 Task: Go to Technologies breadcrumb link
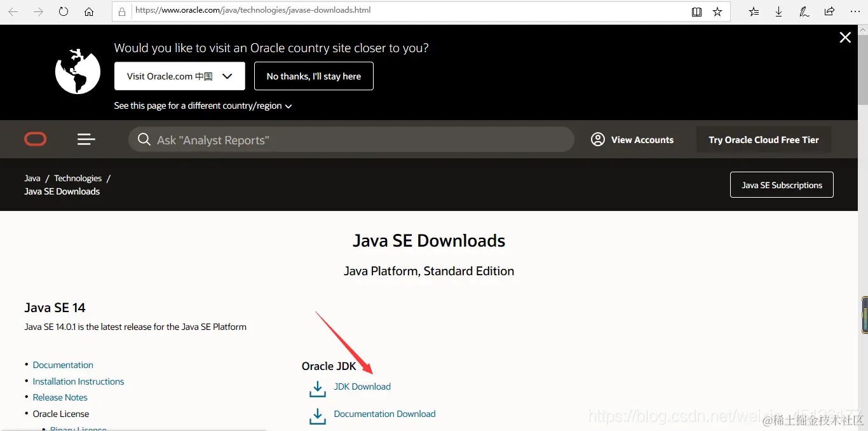78,178
